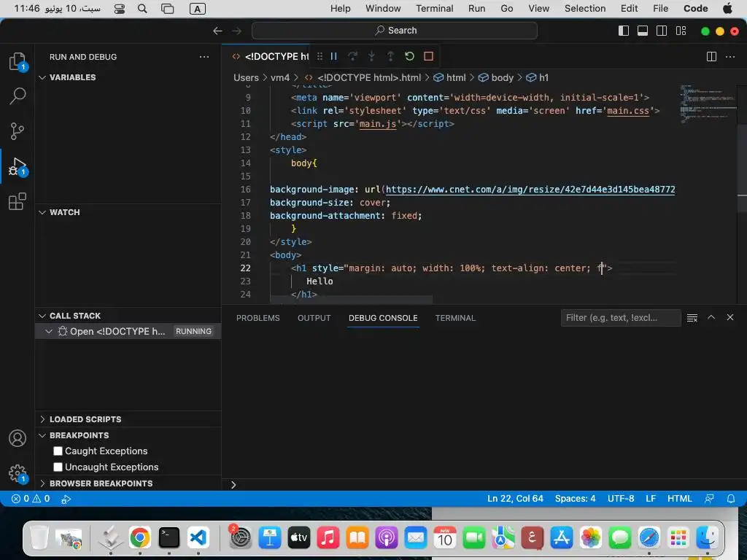This screenshot has height=560, width=747.
Task: Switch to the TERMINAL tab
Action: tap(455, 318)
